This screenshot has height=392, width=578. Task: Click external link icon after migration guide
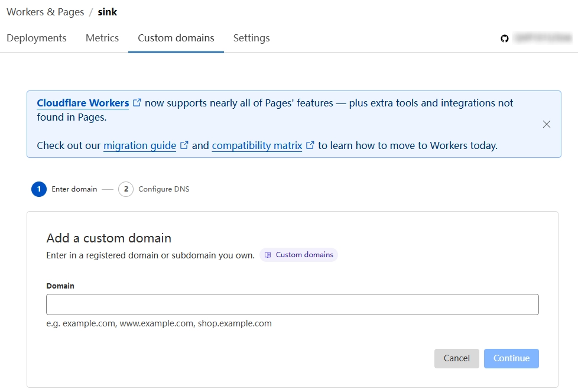click(184, 145)
